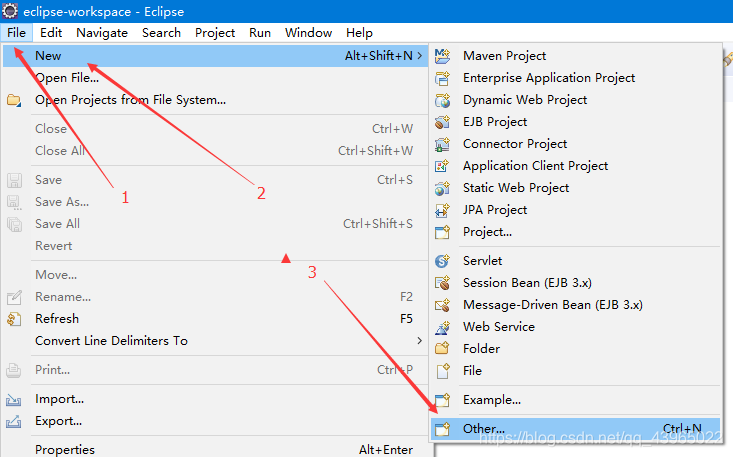The width and height of the screenshot is (733, 457).
Task: Open the Search menu
Action: (161, 33)
